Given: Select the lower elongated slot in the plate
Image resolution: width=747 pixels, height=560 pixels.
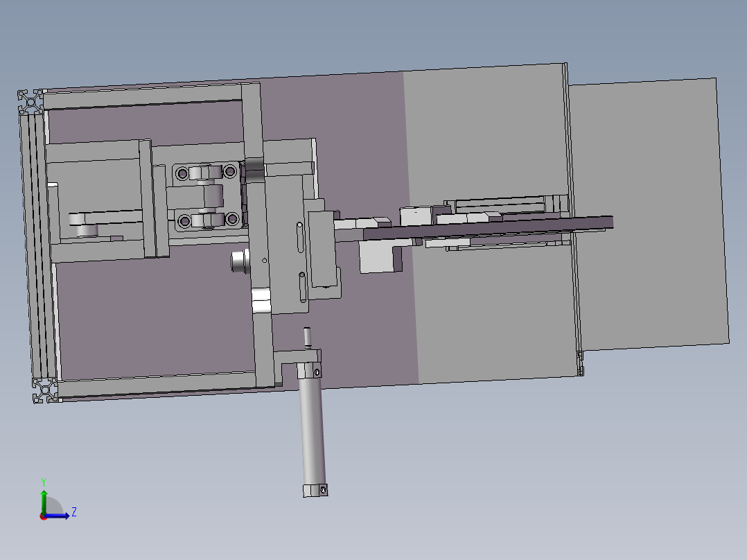Looking at the screenshot, I should pos(303,287).
